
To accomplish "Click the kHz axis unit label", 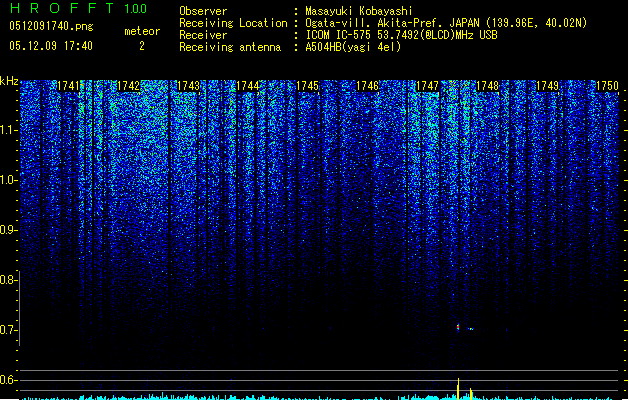I will (9, 81).
